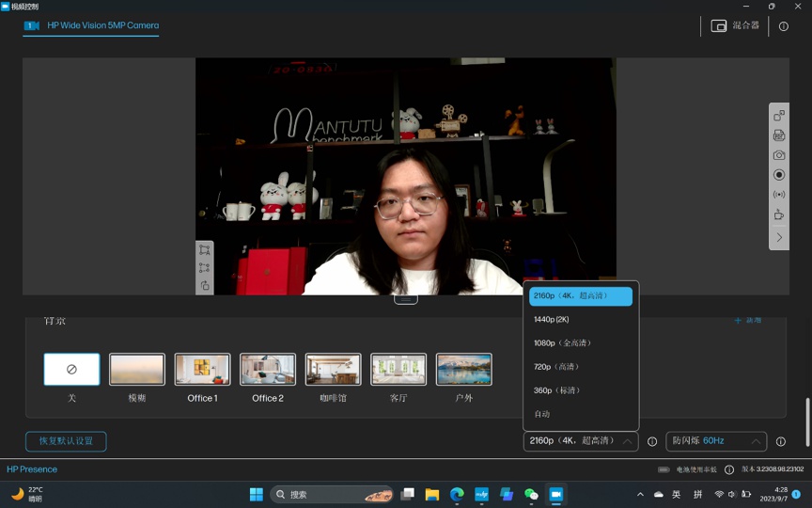Click the broadcast signal icon in side toolbar
Image resolution: width=812 pixels, height=508 pixels.
click(779, 195)
